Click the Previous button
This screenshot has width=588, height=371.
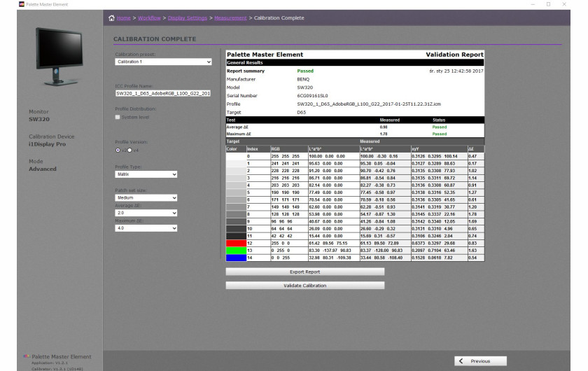(x=480, y=361)
